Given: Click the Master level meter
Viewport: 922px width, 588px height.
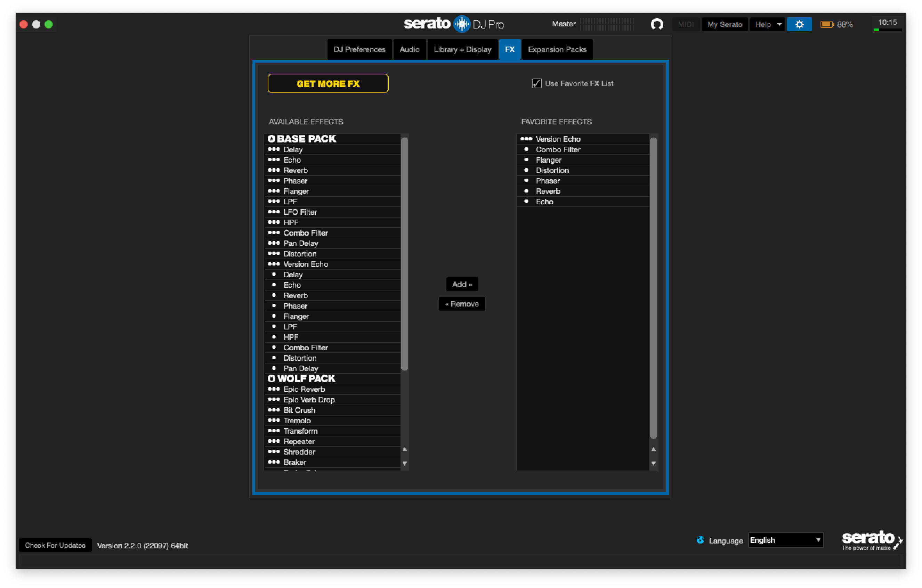Looking at the screenshot, I should [607, 24].
